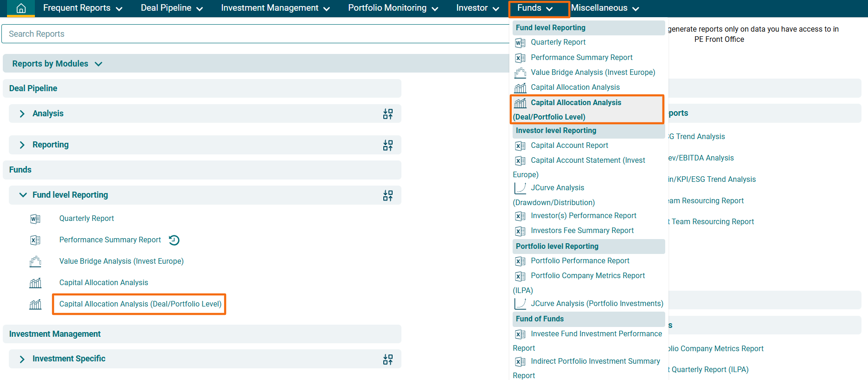
Task: Click history icon beside Performance Summary Report
Action: pyautogui.click(x=174, y=240)
